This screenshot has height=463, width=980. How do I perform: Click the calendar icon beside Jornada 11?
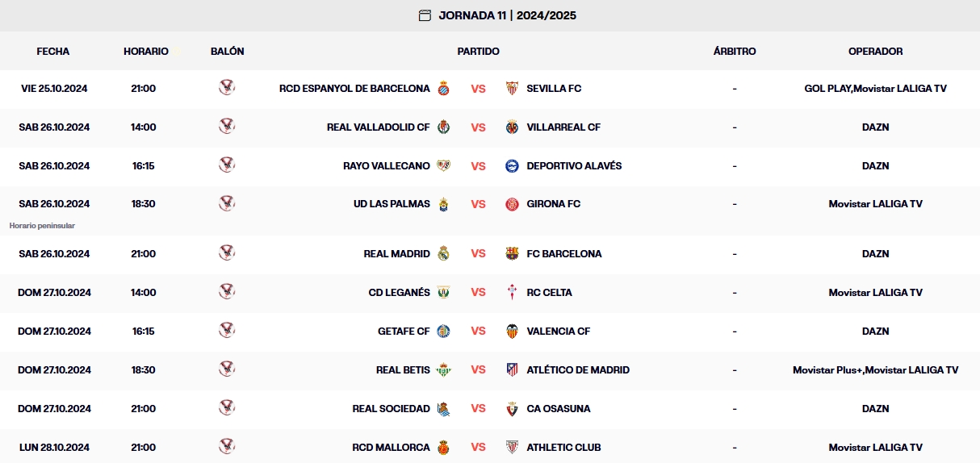click(425, 15)
